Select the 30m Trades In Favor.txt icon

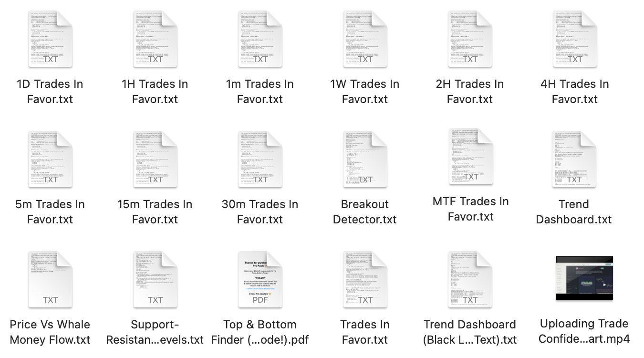tap(260, 159)
